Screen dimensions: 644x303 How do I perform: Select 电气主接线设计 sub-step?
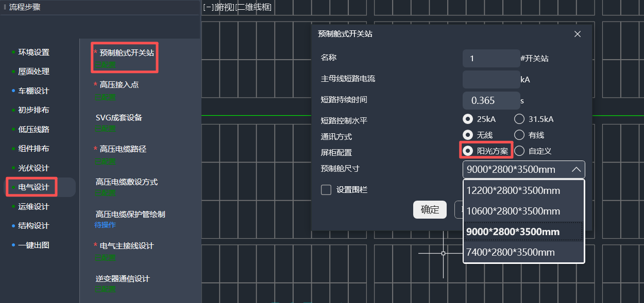pos(127,246)
